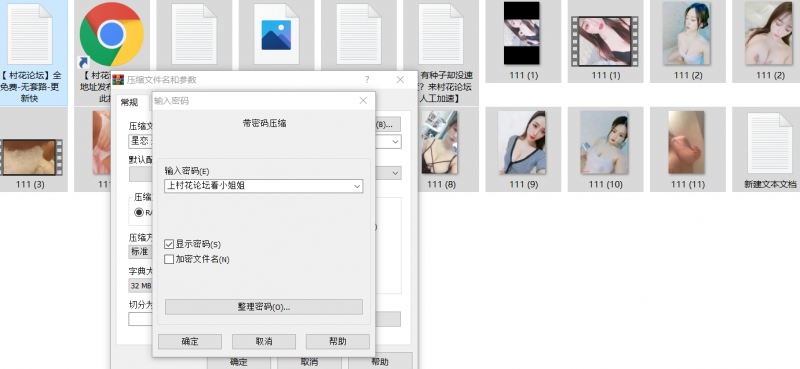Select the selected text file '【村花论坛】全免费-无套路-更新快'
Image resolution: width=800 pixels, height=369 pixels.
click(30, 53)
